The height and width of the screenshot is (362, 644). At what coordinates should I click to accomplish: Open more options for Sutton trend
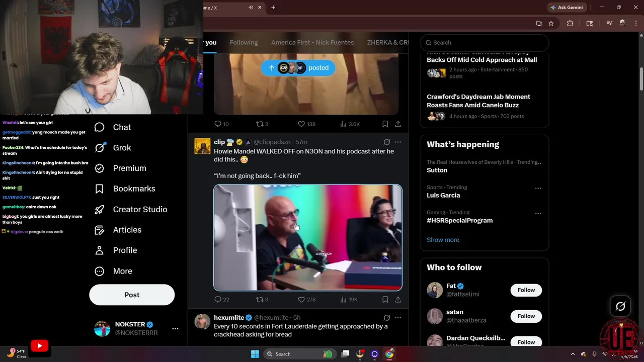538,162
